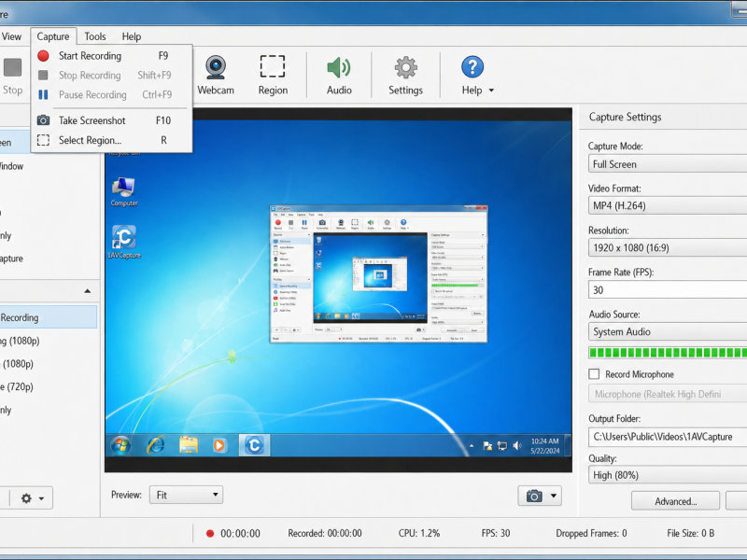Click Internet Explorer icon in preview taskbar
This screenshot has height=560, width=747.
click(156, 445)
